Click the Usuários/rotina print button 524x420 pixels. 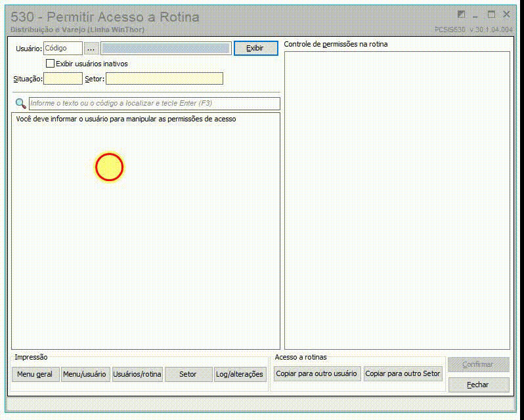[137, 374]
